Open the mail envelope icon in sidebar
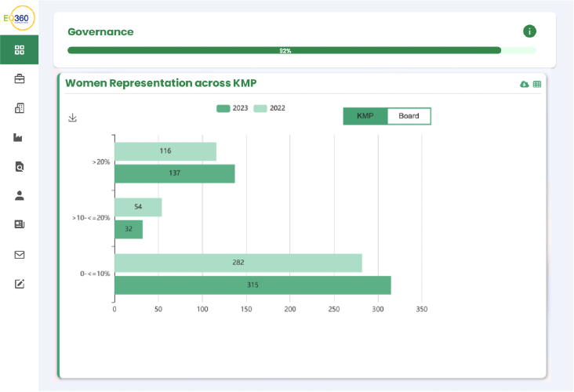This screenshot has height=392, width=574. click(x=20, y=255)
